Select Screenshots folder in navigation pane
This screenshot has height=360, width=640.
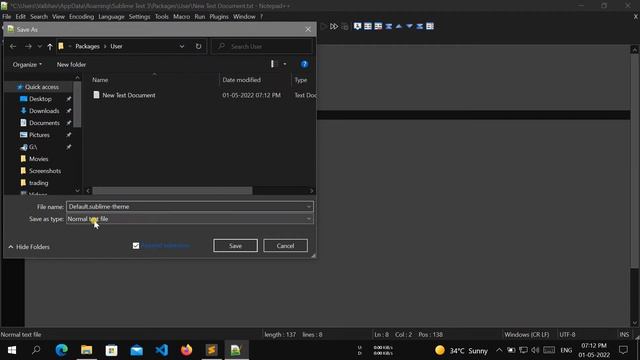[x=44, y=171]
